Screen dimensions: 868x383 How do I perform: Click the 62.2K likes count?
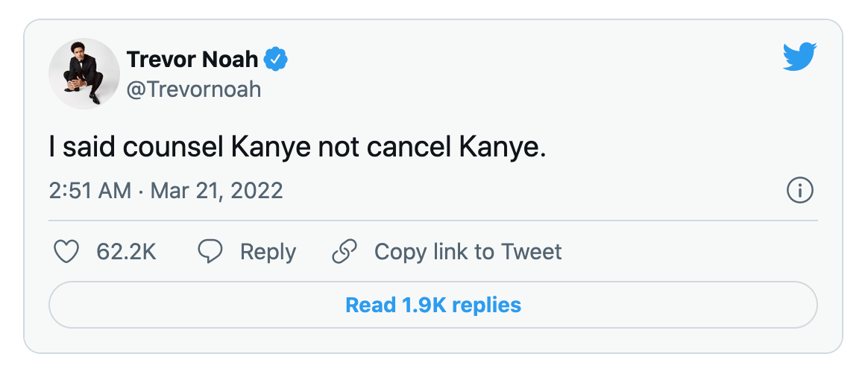coord(126,252)
